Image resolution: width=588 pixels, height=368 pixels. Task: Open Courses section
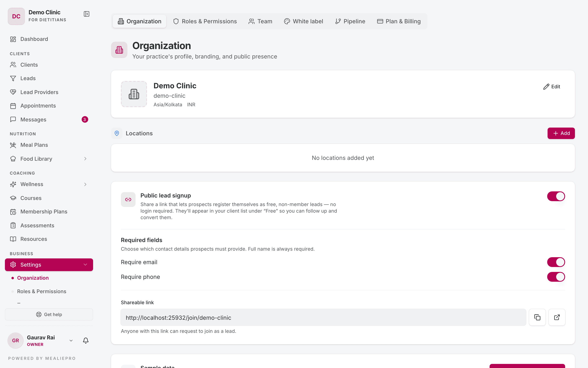click(49, 198)
